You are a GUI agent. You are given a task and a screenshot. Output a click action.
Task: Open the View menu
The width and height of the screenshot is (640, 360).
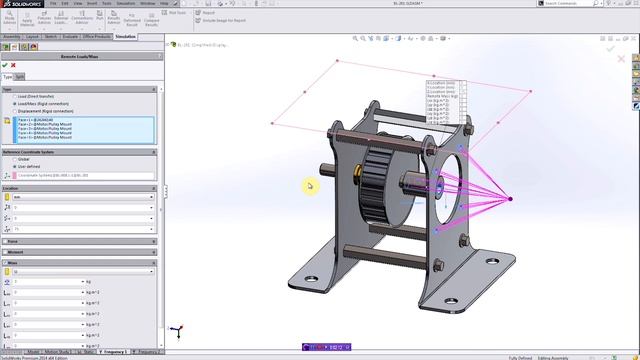[x=78, y=3]
